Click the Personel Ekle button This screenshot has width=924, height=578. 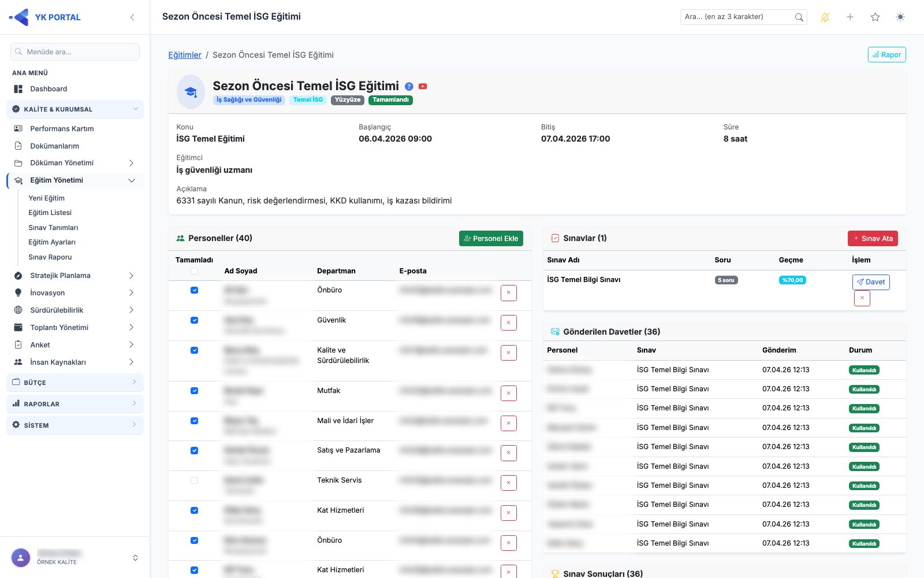(x=491, y=239)
